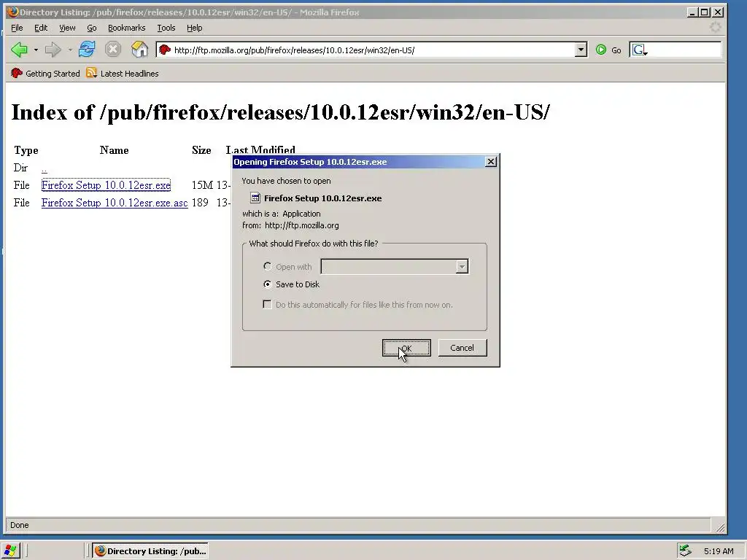The height and width of the screenshot is (560, 747).
Task: Reload the page with the Refresh icon
Action: click(x=87, y=49)
